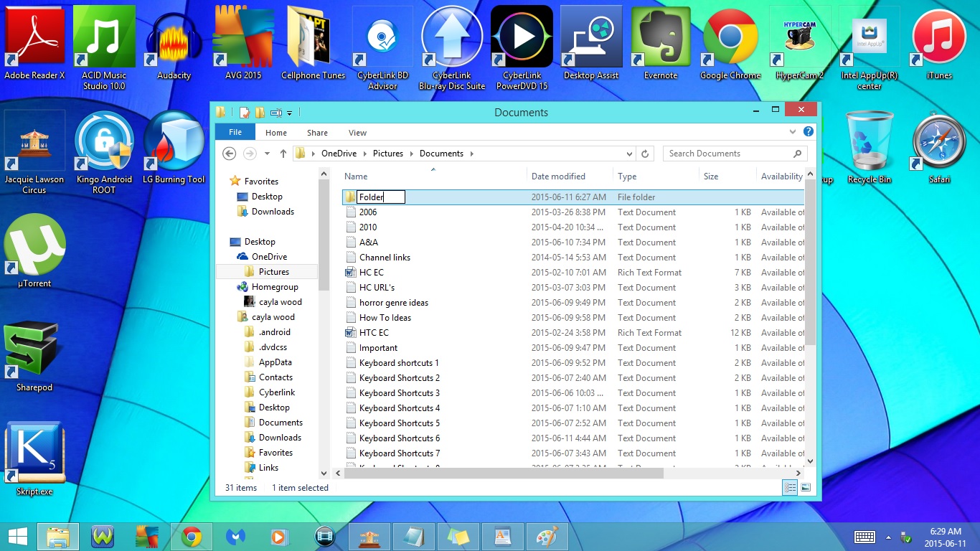Select the AVG 2015 desktop icon
980x551 pixels.
243,43
